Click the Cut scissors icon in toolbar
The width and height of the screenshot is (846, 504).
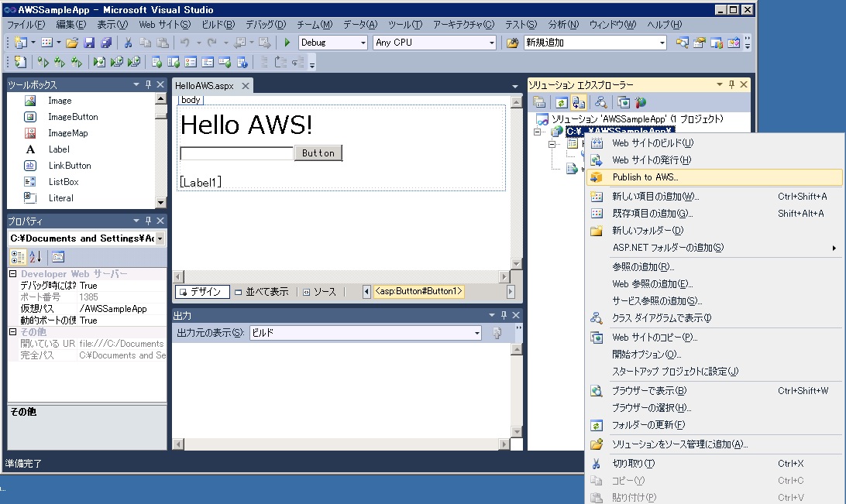click(128, 43)
